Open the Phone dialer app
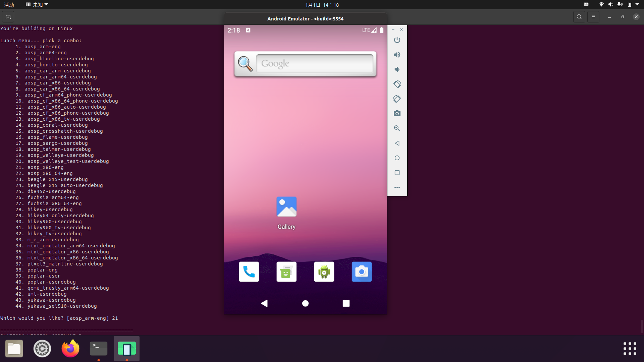Viewport: 644px width, 362px height. [x=249, y=271]
